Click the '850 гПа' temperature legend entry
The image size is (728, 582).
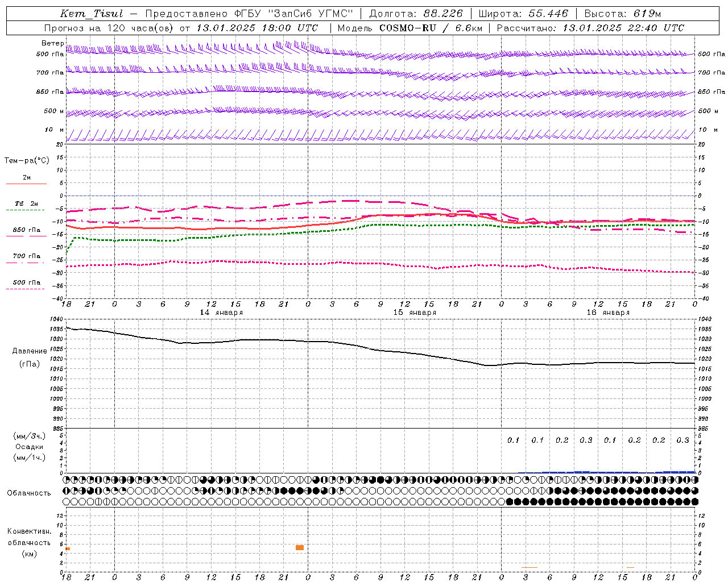coord(27,230)
